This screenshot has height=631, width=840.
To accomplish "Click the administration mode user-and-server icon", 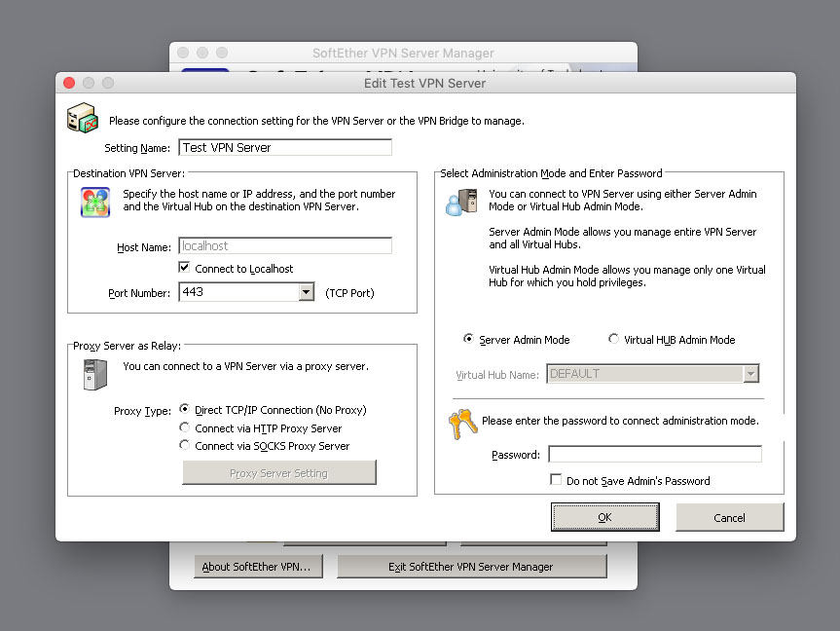I will click(460, 203).
